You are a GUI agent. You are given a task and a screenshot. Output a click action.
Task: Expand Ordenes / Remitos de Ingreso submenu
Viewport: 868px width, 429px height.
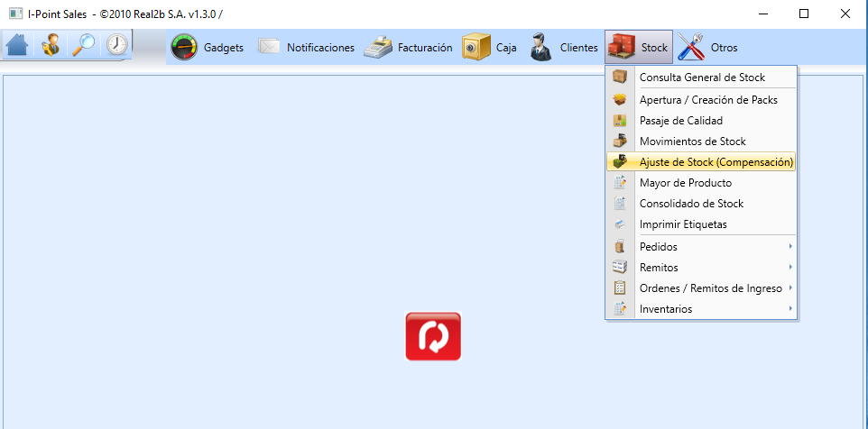point(701,288)
